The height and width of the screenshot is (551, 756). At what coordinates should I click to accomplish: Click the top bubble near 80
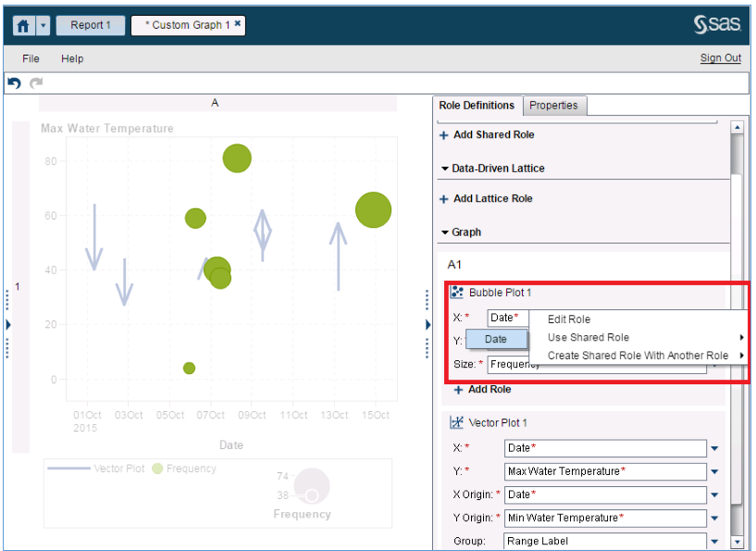tap(237, 158)
